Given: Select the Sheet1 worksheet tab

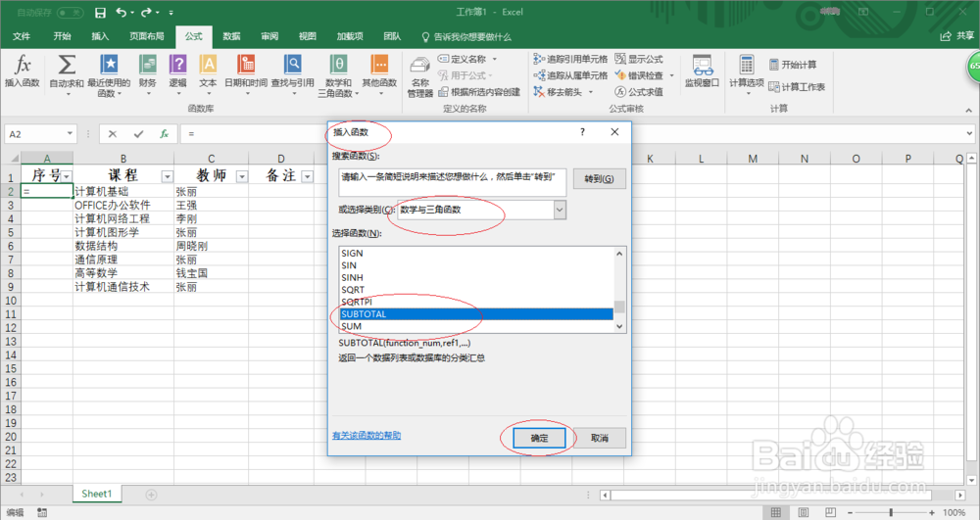Looking at the screenshot, I should 96,494.
